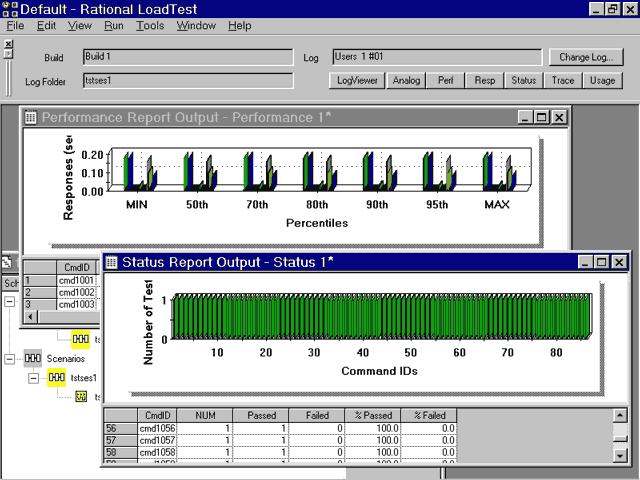Click the Failed column header
The height and width of the screenshot is (480, 640).
coord(317,416)
